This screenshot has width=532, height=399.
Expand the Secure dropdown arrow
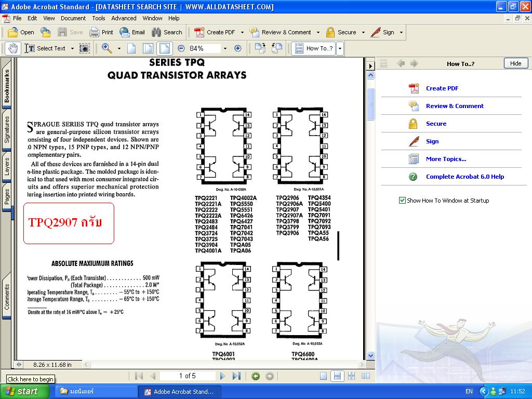(363, 33)
